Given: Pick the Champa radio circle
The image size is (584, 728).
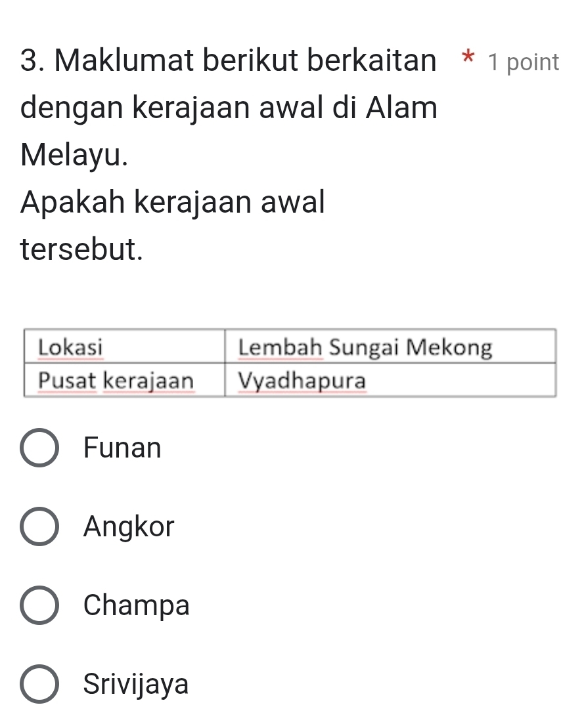Looking at the screenshot, I should pos(39,605).
